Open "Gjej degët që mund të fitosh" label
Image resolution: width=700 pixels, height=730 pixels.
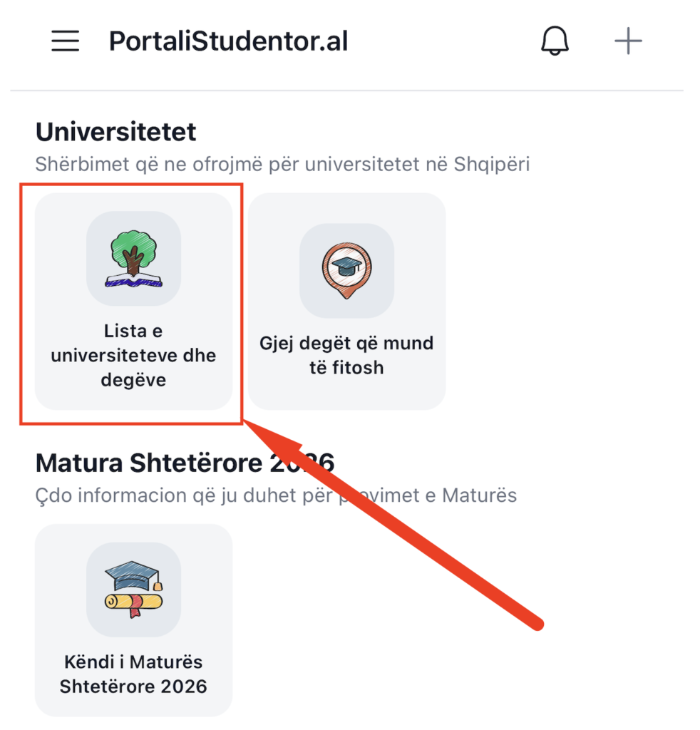point(346,356)
